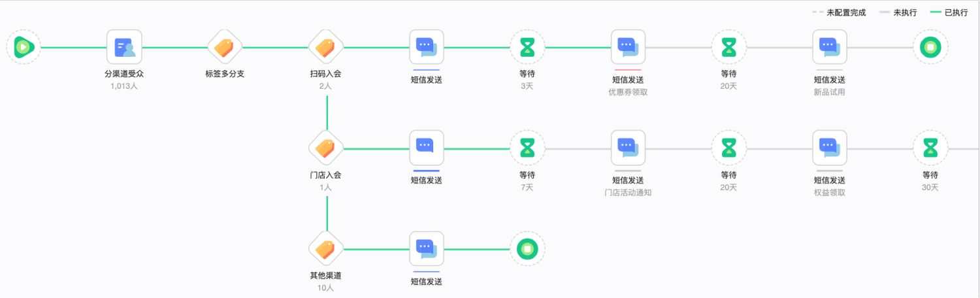Select the hourglass wait node before 权益领取
Viewport: 980px width, 298px height.
tap(728, 148)
